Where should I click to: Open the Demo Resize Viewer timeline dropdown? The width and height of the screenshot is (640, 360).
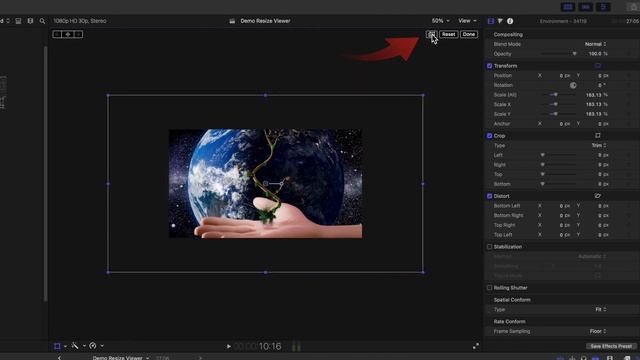(120, 358)
